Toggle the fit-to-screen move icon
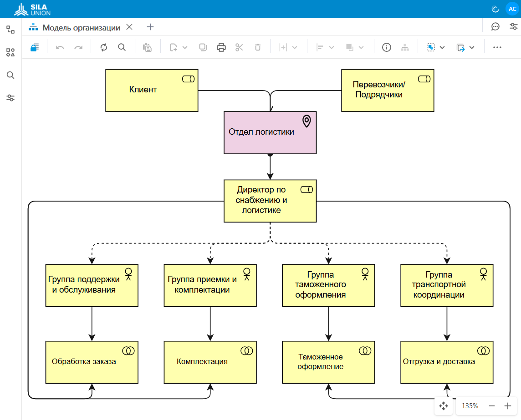Image resolution: width=521 pixels, height=420 pixels. click(x=444, y=406)
